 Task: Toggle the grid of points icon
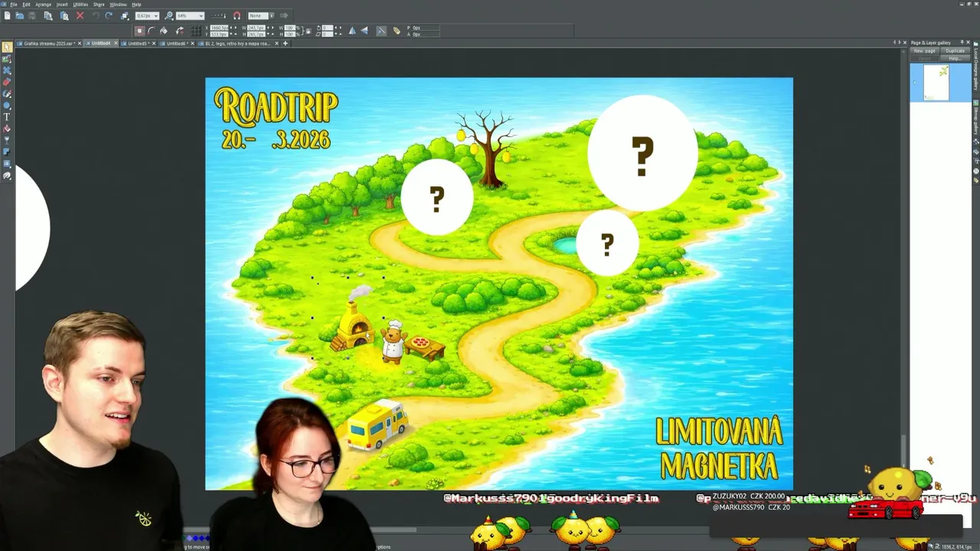[196, 31]
